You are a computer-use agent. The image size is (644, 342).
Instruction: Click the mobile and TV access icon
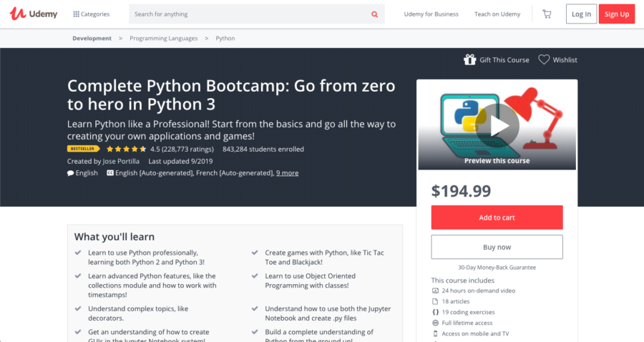[x=435, y=334]
